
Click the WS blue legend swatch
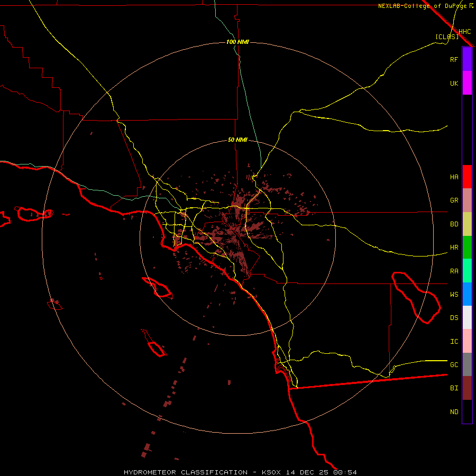[467, 294]
